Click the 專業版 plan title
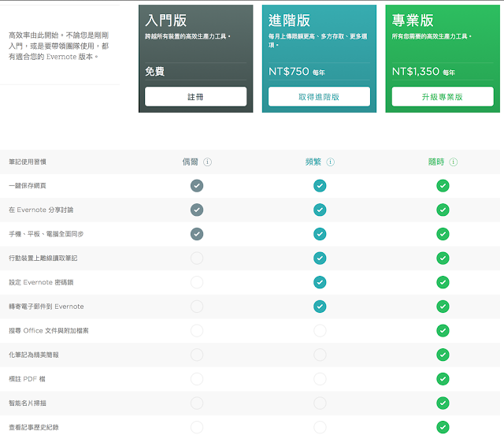This screenshot has height=435, width=504. (x=413, y=20)
